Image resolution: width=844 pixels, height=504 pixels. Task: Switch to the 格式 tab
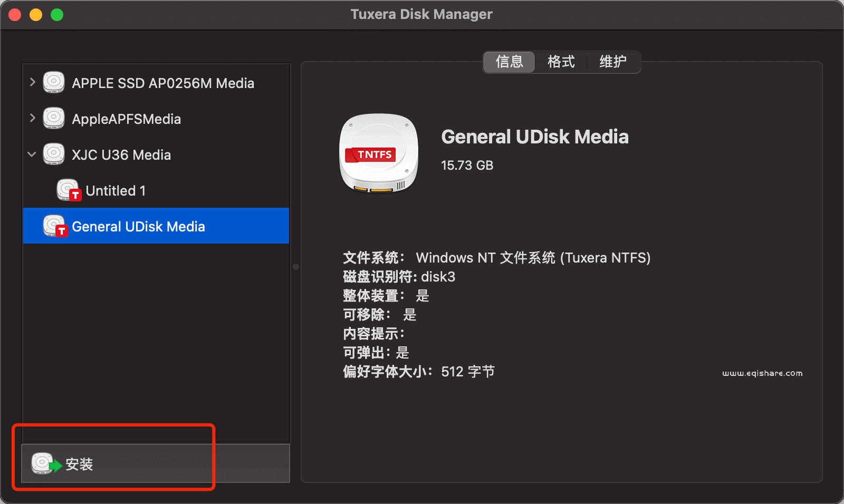pos(561,62)
